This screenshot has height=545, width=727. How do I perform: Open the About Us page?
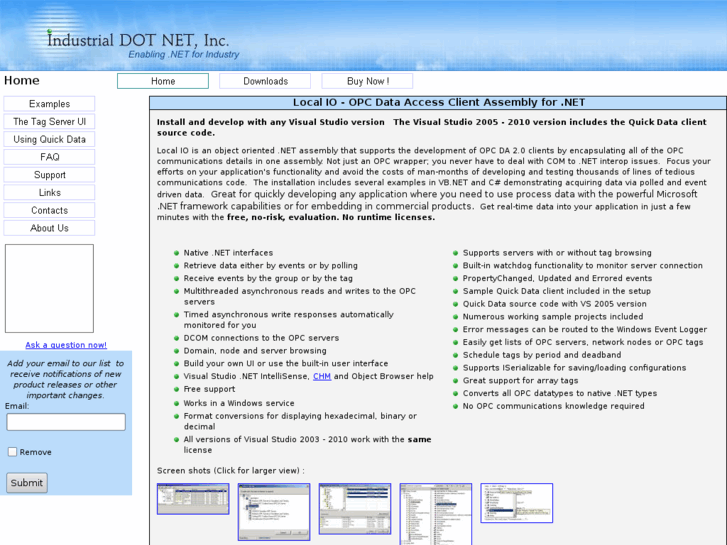(49, 228)
